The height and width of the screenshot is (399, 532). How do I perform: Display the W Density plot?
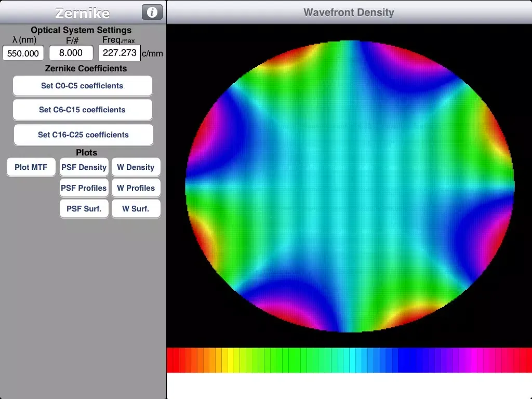point(136,167)
